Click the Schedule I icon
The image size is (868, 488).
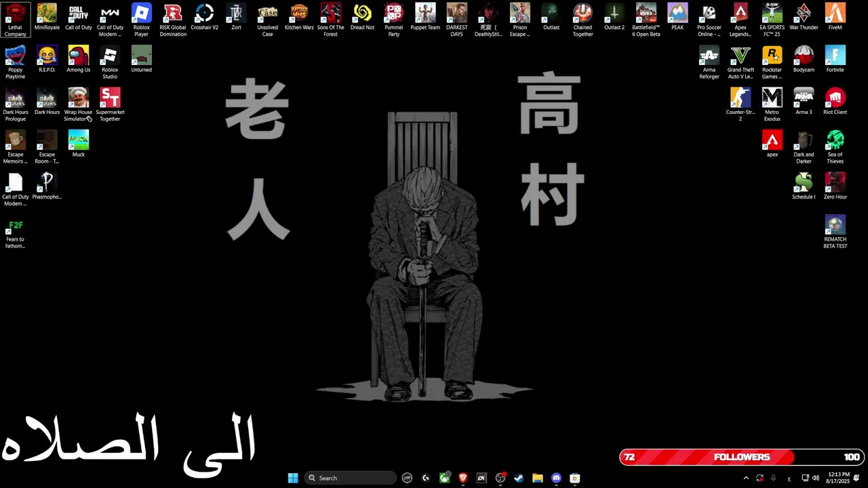804,186
